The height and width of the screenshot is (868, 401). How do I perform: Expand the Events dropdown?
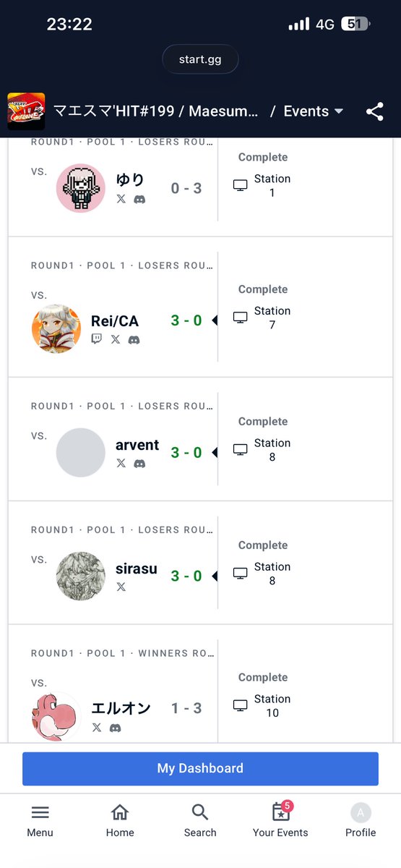click(x=313, y=111)
